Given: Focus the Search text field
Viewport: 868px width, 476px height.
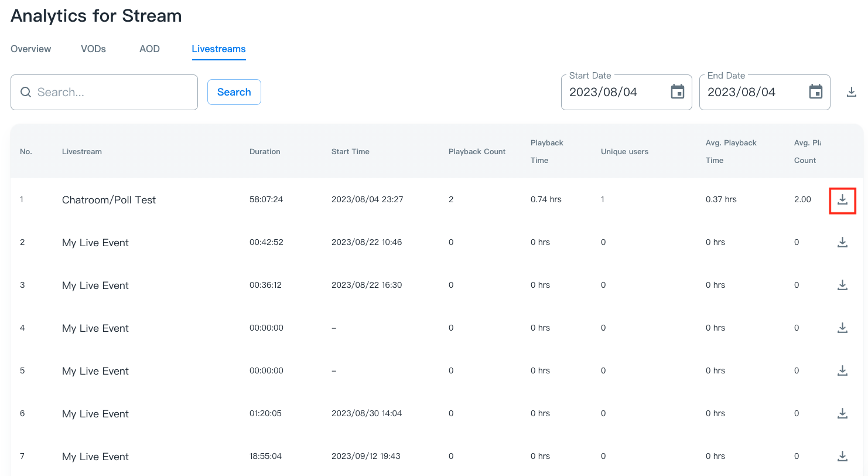Looking at the screenshot, I should tap(111, 92).
